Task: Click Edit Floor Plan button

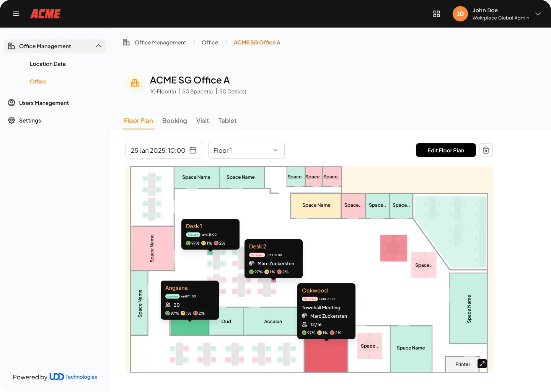Action: click(446, 150)
